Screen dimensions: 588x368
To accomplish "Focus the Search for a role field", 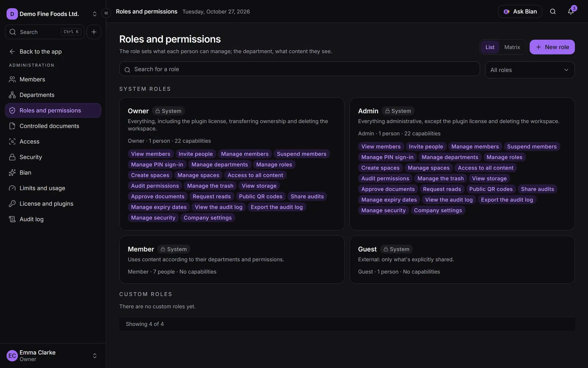I will click(x=300, y=69).
